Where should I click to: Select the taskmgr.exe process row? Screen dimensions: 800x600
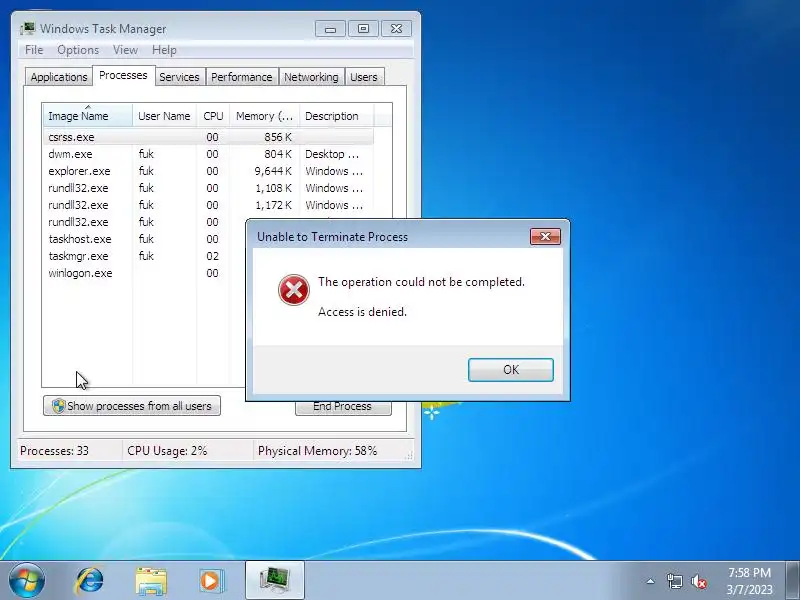point(144,256)
